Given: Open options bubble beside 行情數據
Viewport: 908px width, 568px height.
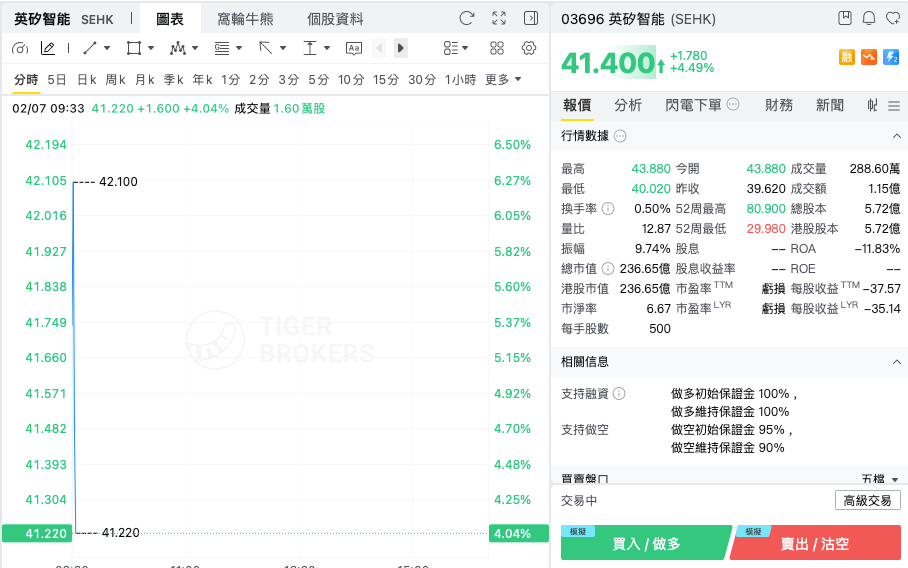Looking at the screenshot, I should (x=620, y=136).
